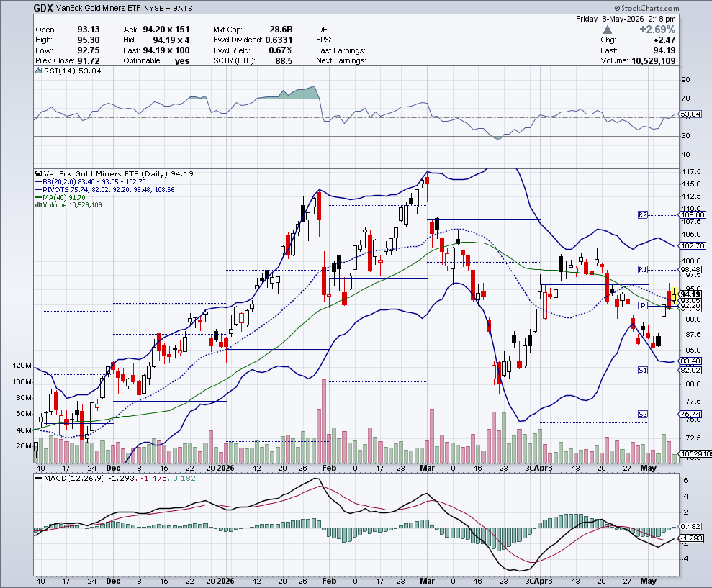Click the Ask quote '94.20 x 151'
This screenshot has width=712, height=588.
pyautogui.click(x=166, y=30)
